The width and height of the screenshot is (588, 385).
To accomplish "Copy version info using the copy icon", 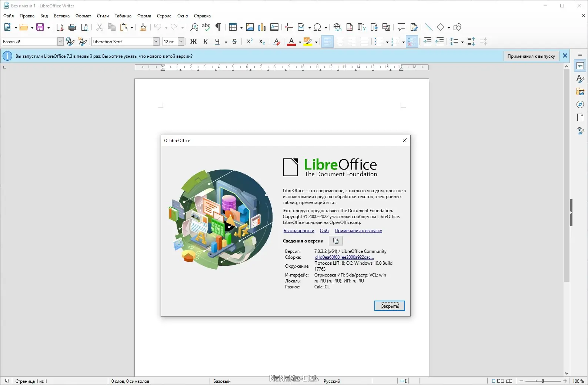I will point(336,241).
